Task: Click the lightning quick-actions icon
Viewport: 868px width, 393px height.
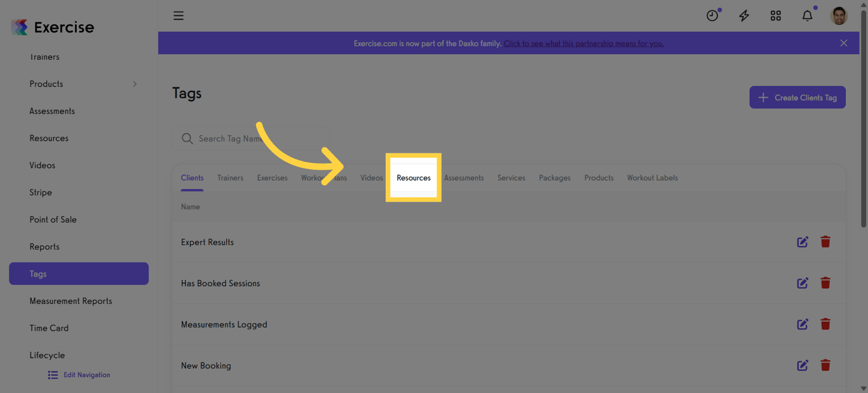Action: [x=743, y=15]
